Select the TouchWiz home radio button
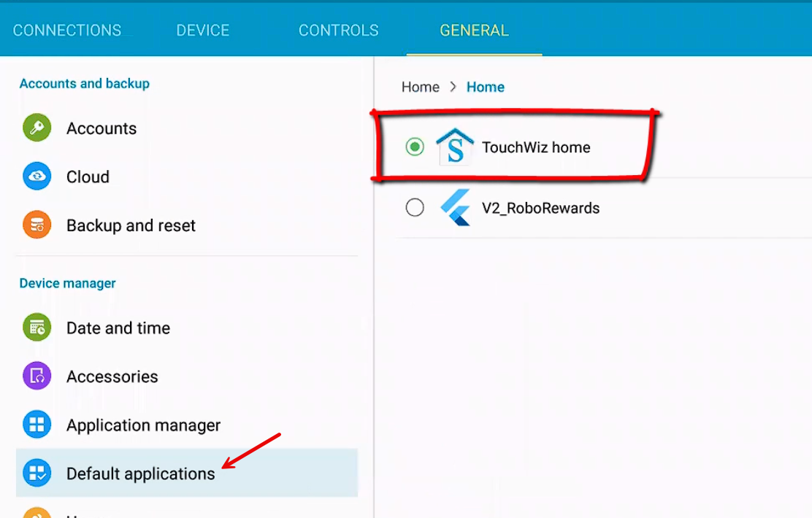This screenshot has height=518, width=812. pos(415,147)
